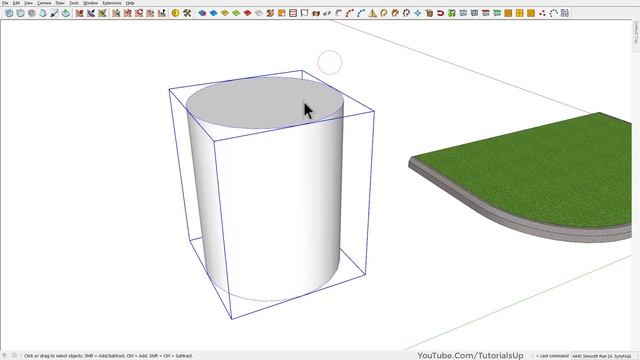Viewport: 640px width, 360px height.
Task: Open the Tools menu
Action: click(x=74, y=3)
